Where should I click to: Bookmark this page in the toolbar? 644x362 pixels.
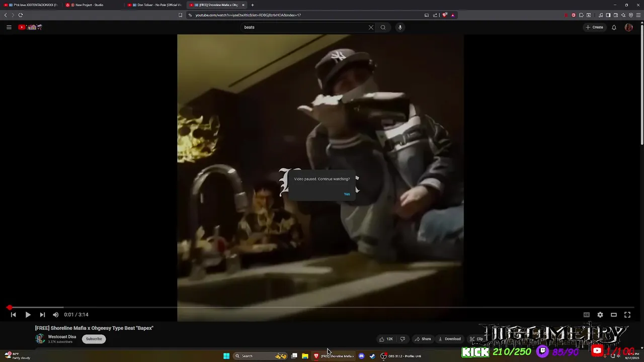pos(180,15)
